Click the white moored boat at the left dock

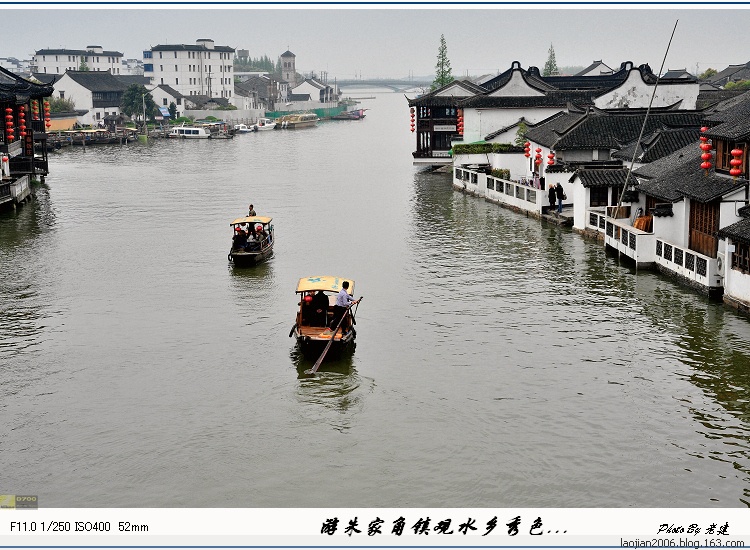189,132
